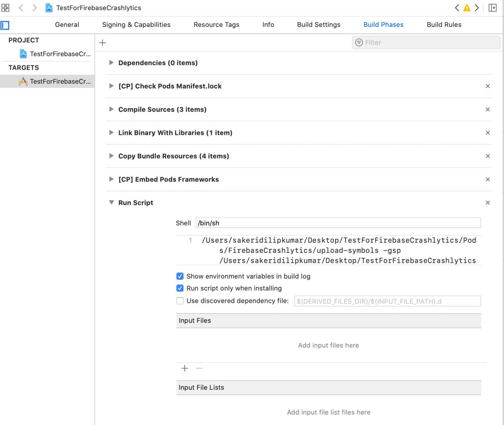Add an input file with plus button
This screenshot has height=425, width=504.
click(x=185, y=368)
